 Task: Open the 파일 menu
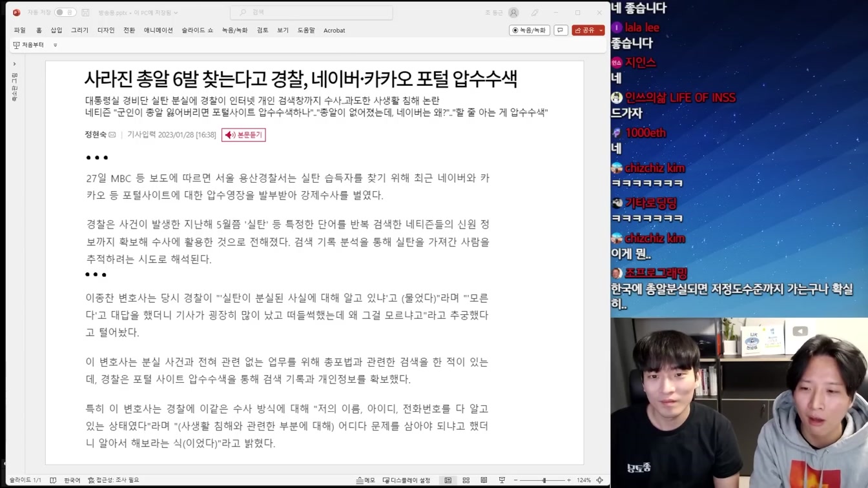coord(20,30)
